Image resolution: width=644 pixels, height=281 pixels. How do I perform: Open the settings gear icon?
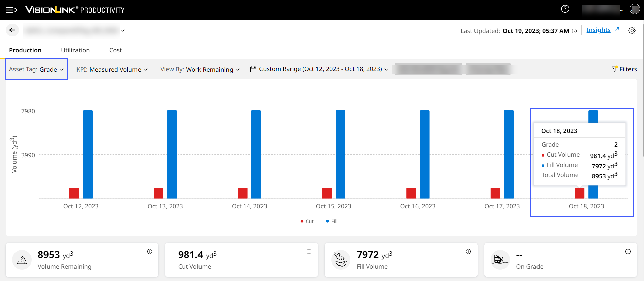[632, 31]
